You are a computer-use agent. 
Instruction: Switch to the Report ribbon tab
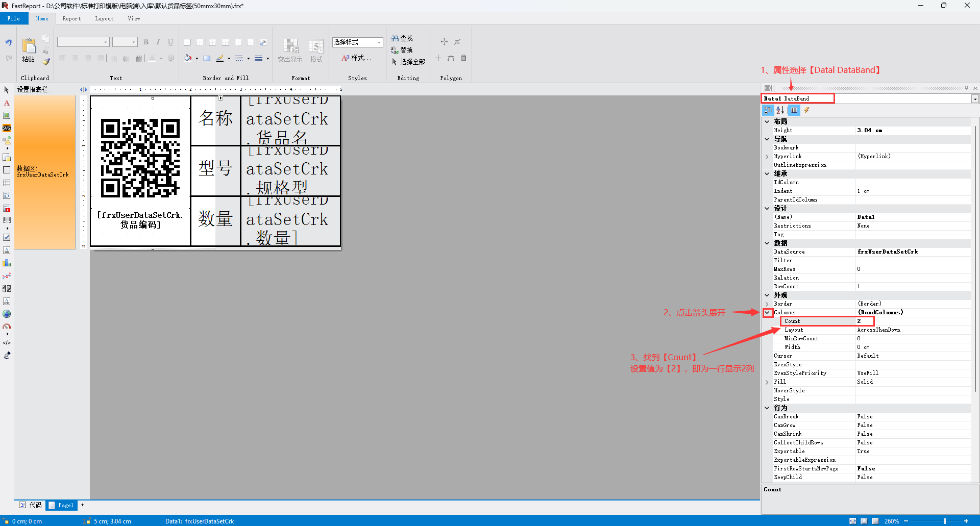pos(72,18)
